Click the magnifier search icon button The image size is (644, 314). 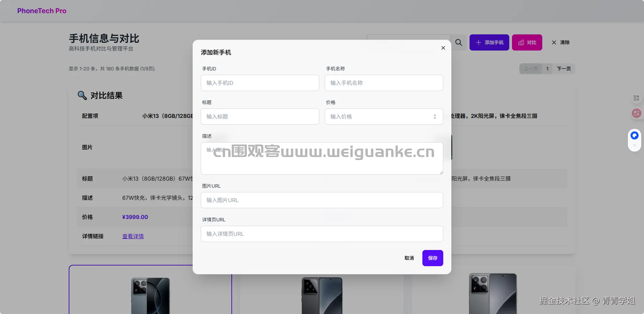(459, 42)
